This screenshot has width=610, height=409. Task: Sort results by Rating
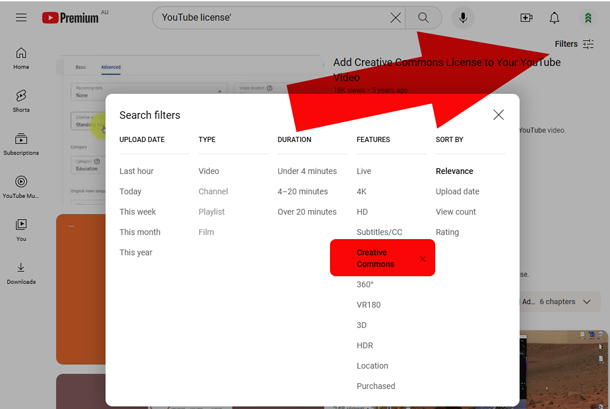click(447, 232)
